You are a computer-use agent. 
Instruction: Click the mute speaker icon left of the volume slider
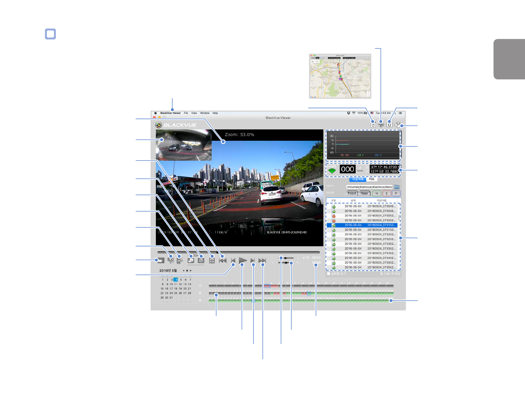point(272,263)
